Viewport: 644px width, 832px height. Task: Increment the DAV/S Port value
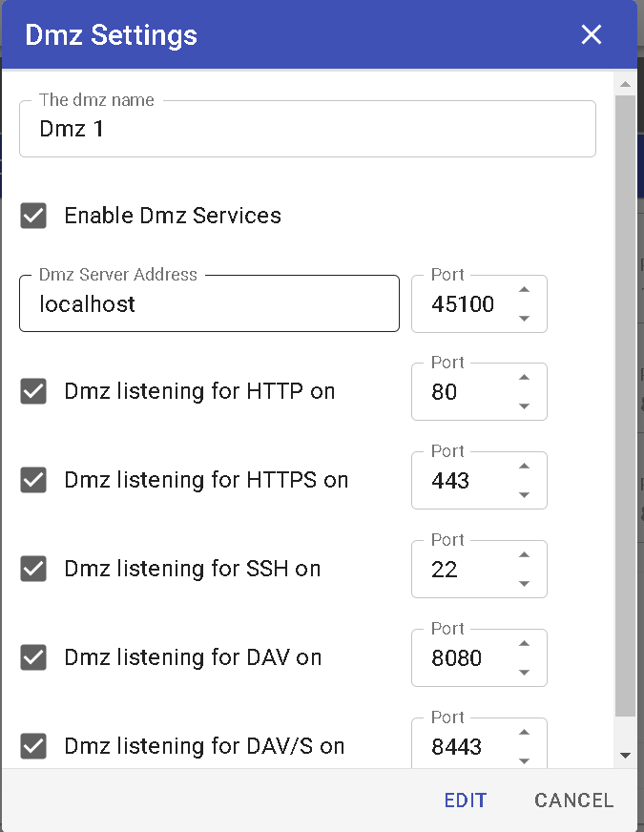(x=524, y=730)
